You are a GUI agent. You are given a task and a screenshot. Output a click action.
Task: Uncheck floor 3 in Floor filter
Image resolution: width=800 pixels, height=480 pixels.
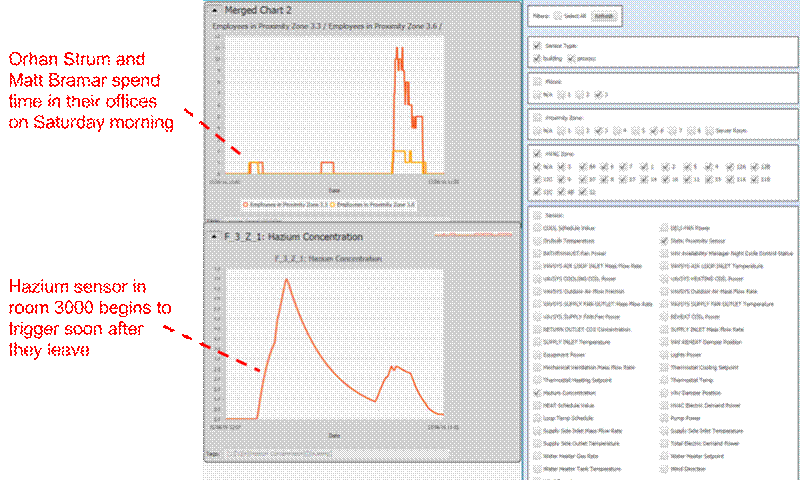tap(599, 95)
